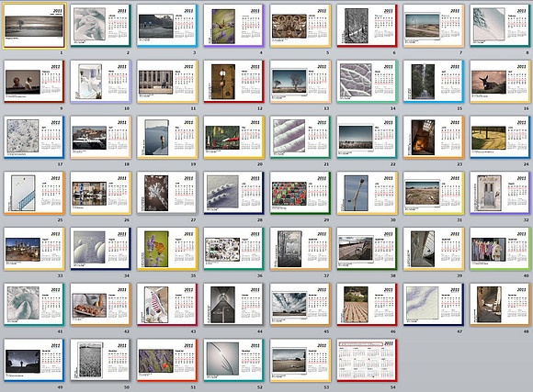Click slide 52 curved grass blade on grey
The image size is (533, 392).
[233, 360]
